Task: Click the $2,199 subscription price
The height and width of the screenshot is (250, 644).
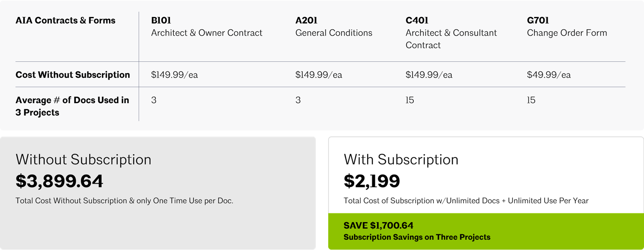Action: click(x=372, y=181)
